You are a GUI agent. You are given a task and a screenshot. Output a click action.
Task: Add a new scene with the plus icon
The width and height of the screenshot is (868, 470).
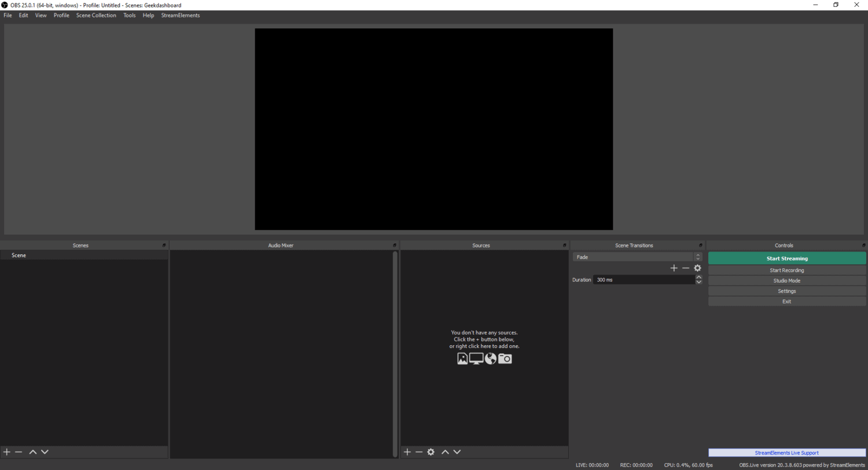point(7,452)
